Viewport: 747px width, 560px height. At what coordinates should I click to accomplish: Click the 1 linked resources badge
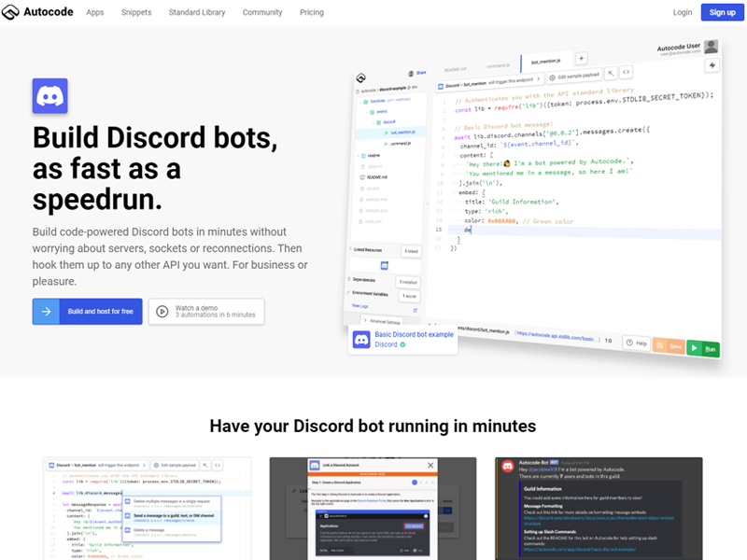[x=411, y=251]
